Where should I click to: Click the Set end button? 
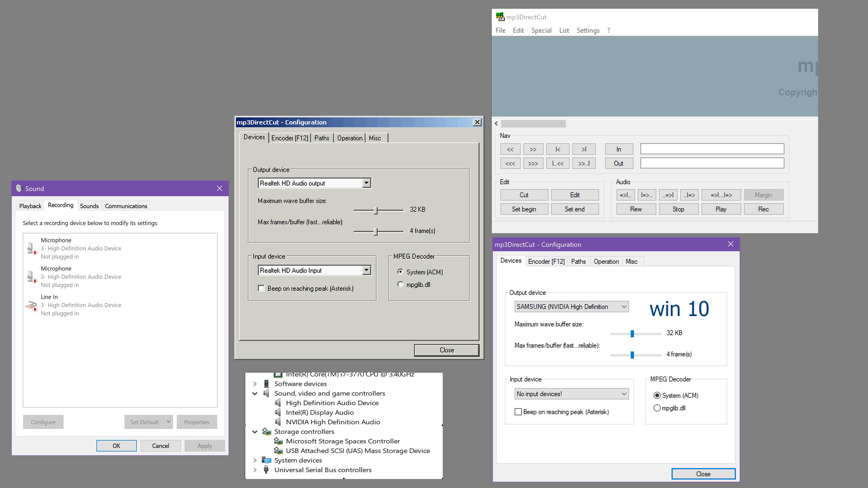575,209
